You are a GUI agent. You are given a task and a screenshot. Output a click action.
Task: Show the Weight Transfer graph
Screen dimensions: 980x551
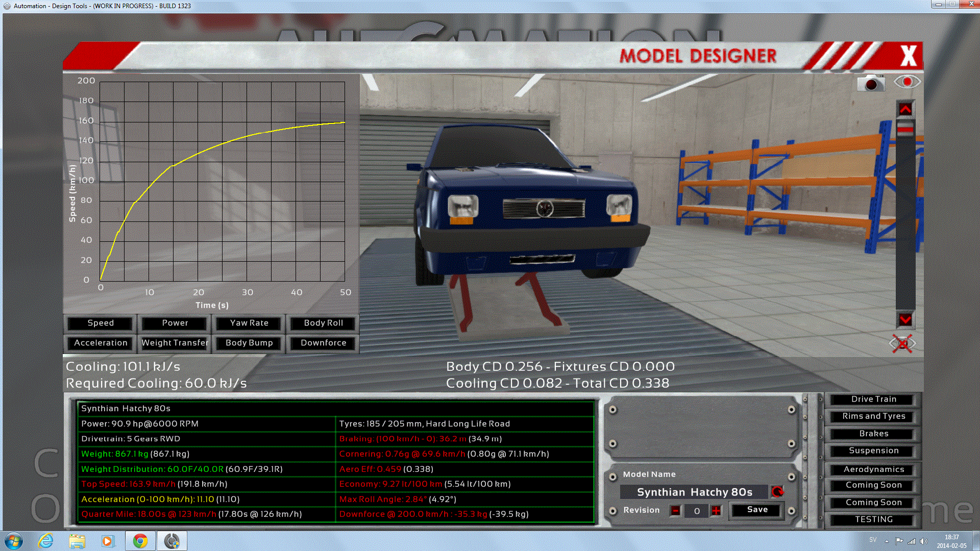(175, 343)
